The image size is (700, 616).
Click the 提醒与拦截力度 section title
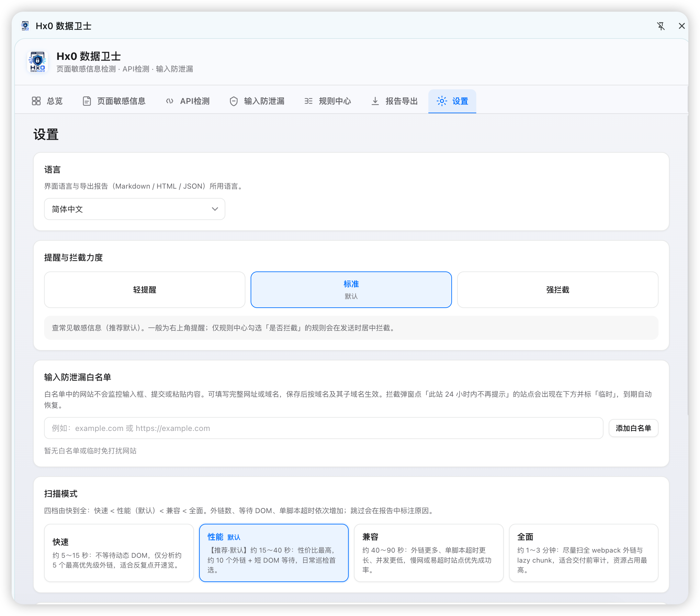73,257
